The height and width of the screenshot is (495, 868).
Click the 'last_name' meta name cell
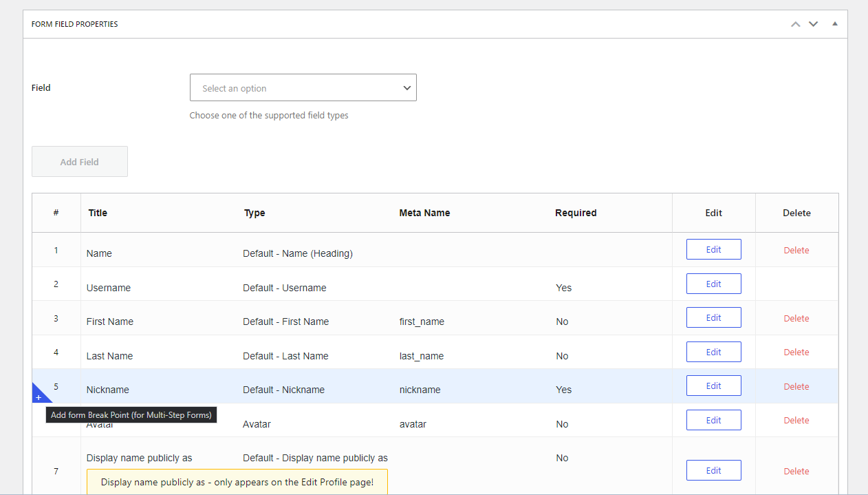(x=422, y=356)
